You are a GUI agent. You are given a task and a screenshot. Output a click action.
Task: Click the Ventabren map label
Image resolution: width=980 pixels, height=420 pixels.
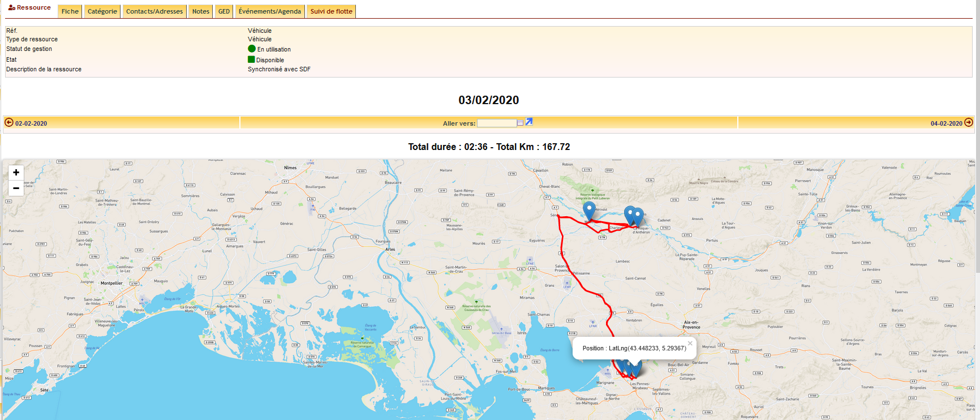634,320
